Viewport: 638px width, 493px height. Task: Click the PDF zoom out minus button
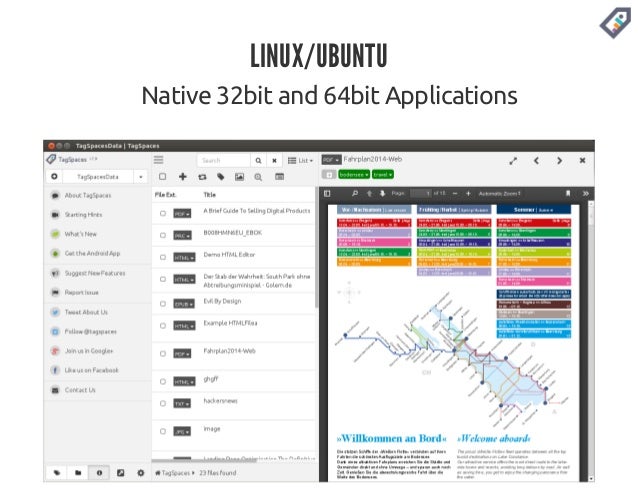(x=455, y=194)
